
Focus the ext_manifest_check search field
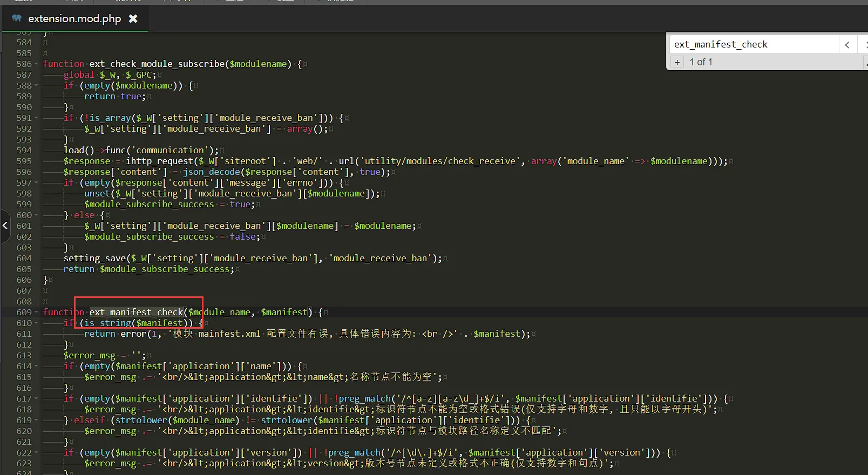(754, 44)
